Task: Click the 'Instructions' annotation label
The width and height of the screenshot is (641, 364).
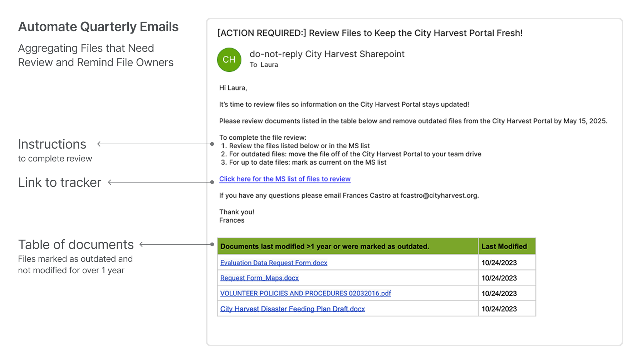Action: point(52,144)
